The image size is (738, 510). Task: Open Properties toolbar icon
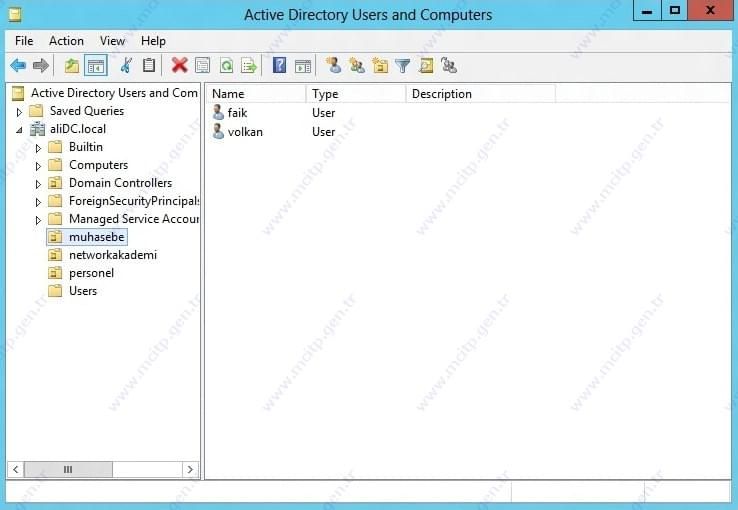202,65
